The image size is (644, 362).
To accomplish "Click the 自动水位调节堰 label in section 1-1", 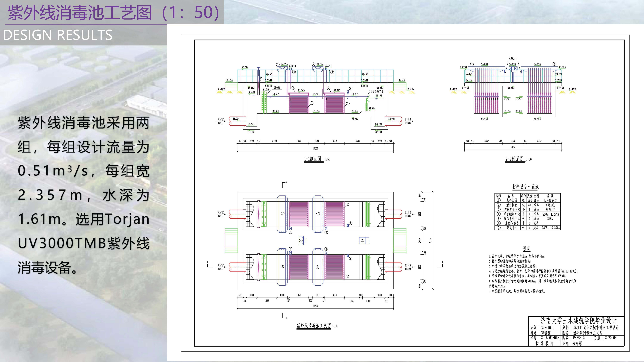I will coord(376,92).
